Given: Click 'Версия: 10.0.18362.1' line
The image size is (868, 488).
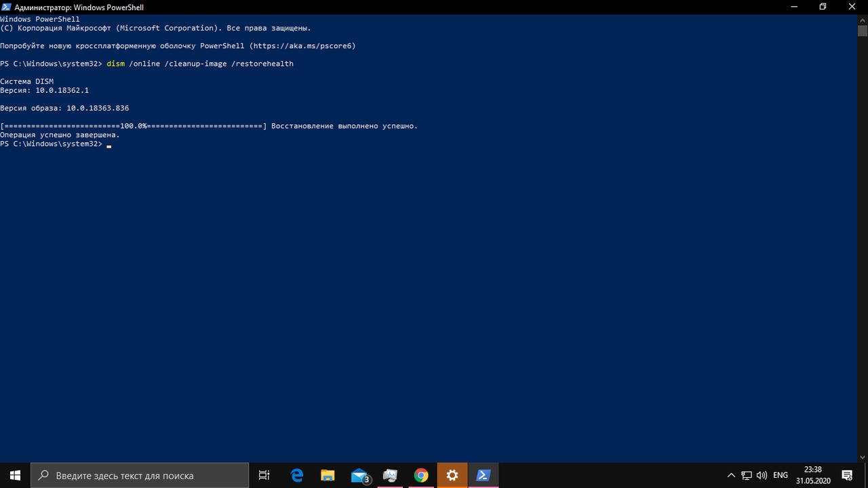Looking at the screenshot, I should click(x=44, y=90).
